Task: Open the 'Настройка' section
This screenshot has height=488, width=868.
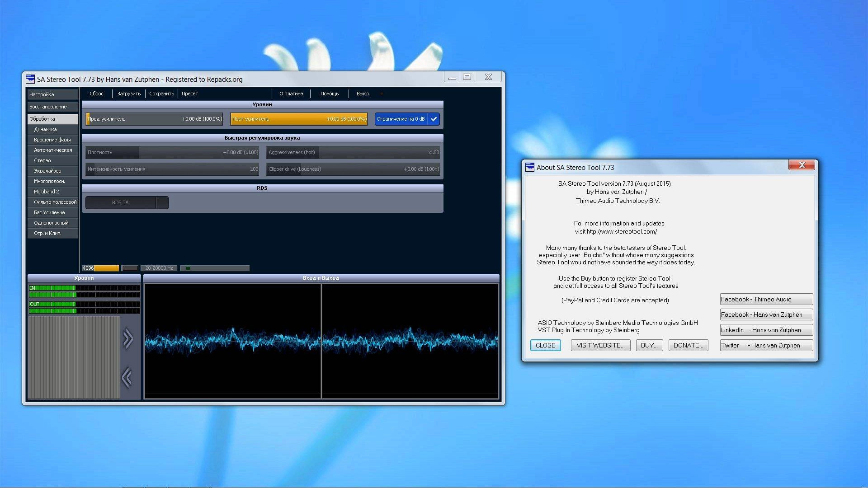Action: pos(52,94)
